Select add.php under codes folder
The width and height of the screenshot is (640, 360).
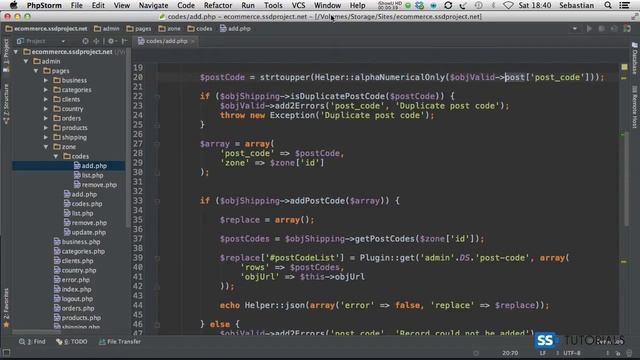coord(90,166)
